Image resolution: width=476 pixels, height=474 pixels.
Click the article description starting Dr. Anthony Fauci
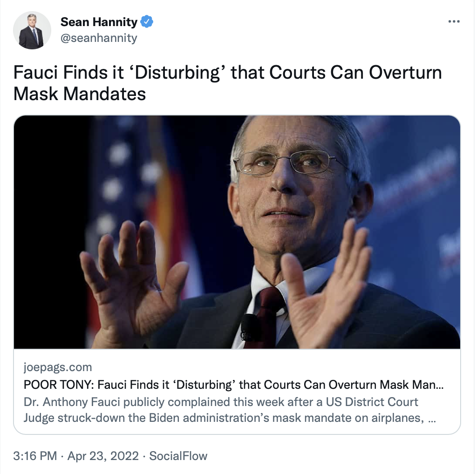pos(230,410)
